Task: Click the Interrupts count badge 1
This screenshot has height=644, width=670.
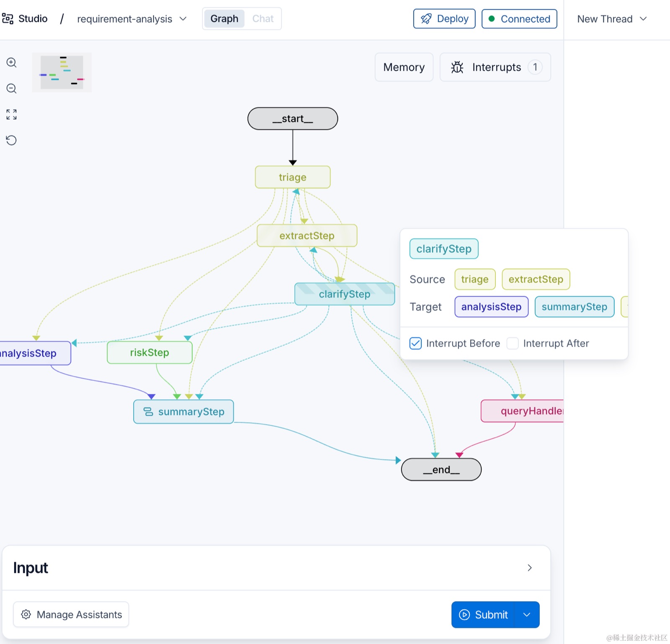Action: coord(535,67)
